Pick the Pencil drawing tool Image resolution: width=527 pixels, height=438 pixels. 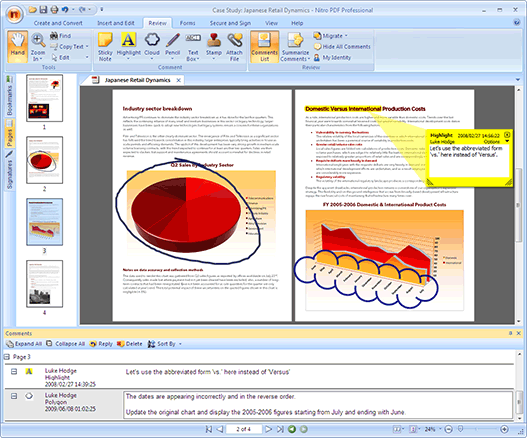172,47
